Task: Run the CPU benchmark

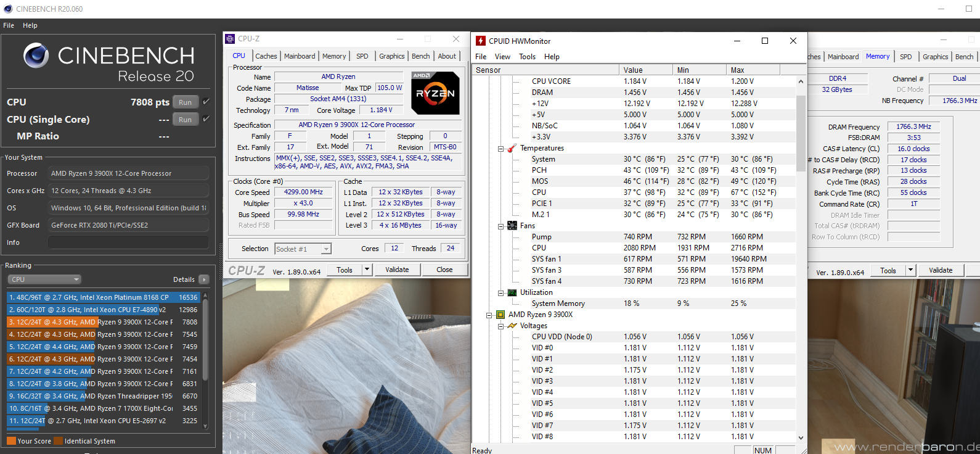Action: pyautogui.click(x=186, y=102)
